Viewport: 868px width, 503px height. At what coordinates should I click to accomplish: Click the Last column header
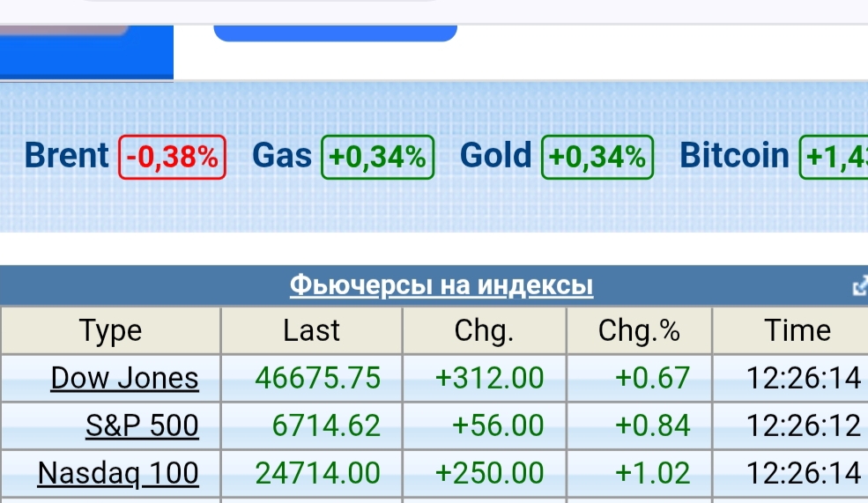(311, 330)
